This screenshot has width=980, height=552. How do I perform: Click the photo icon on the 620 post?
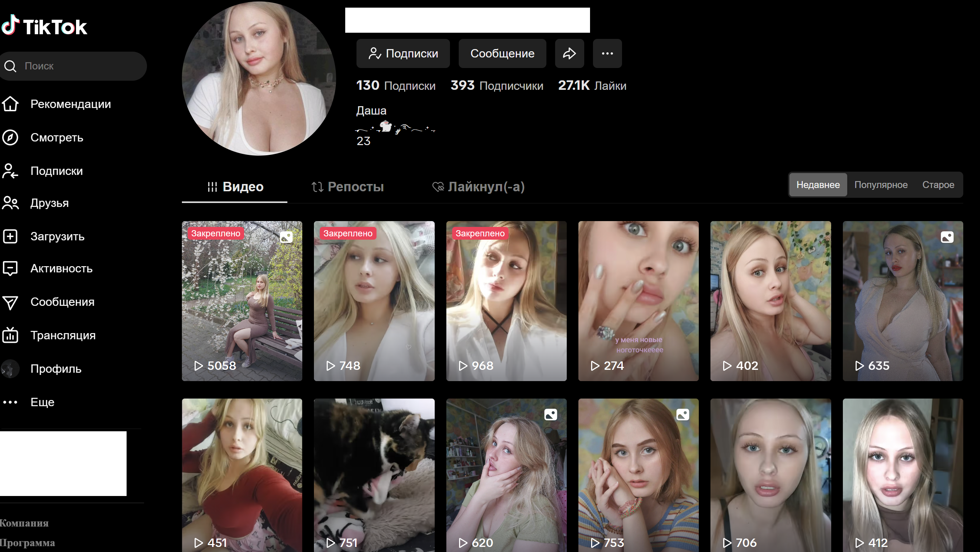pos(550,415)
